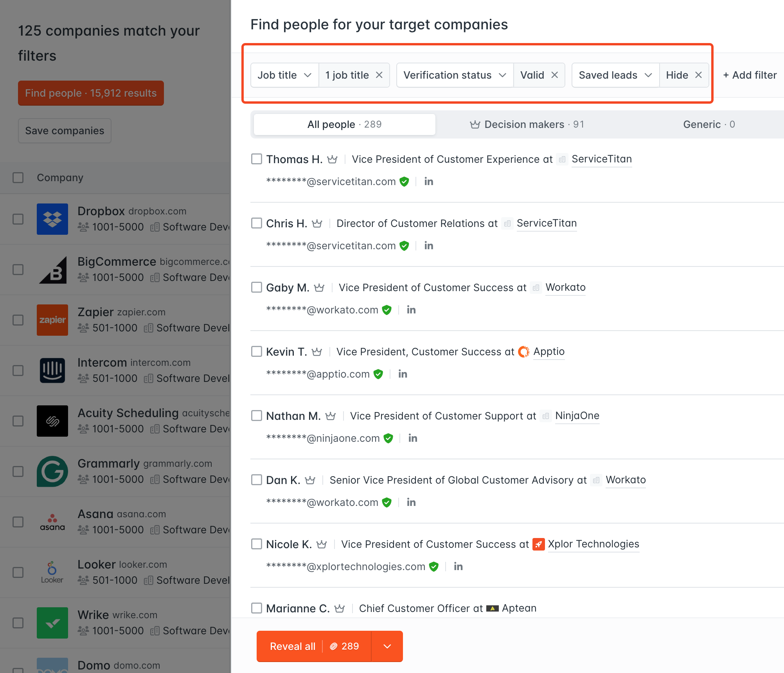This screenshot has width=784, height=673.
Task: Open the NinjaOne company link
Action: (577, 416)
